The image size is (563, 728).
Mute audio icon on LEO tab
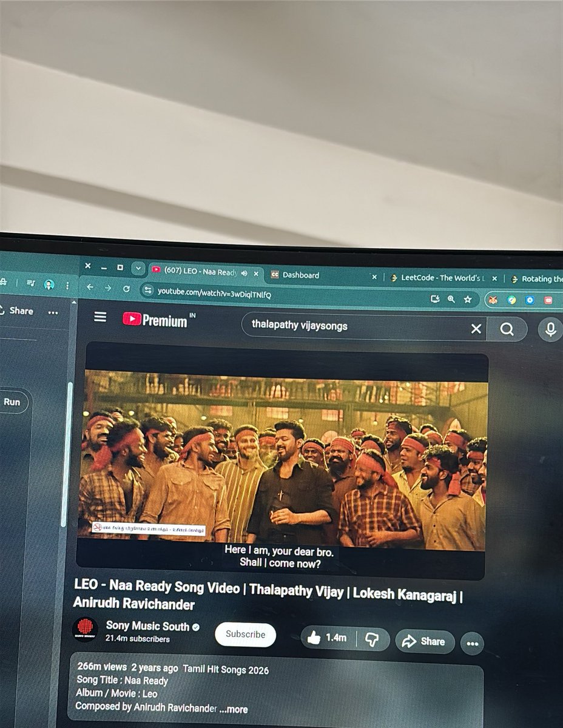pos(244,273)
